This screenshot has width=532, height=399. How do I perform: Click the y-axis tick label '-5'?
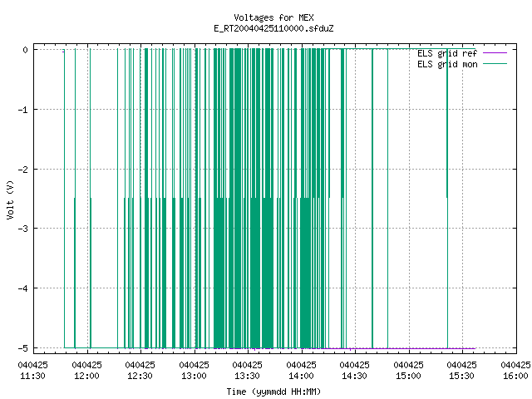(x=23, y=348)
